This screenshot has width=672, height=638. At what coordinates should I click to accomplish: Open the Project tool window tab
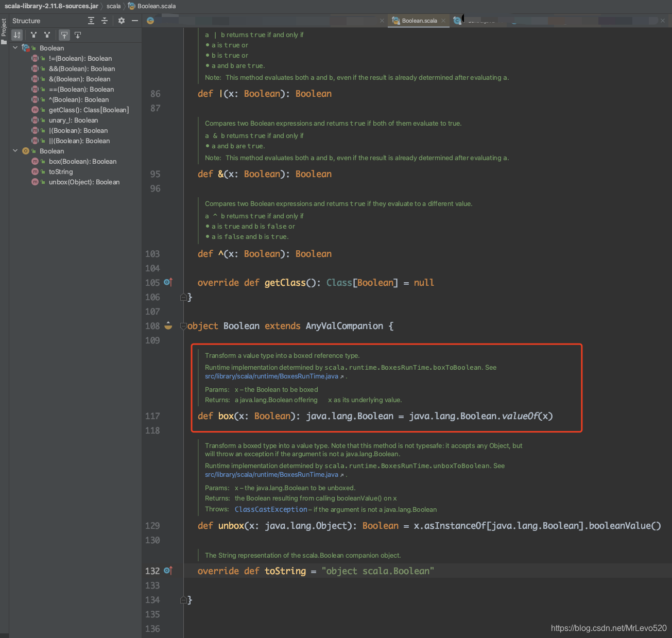(4, 31)
